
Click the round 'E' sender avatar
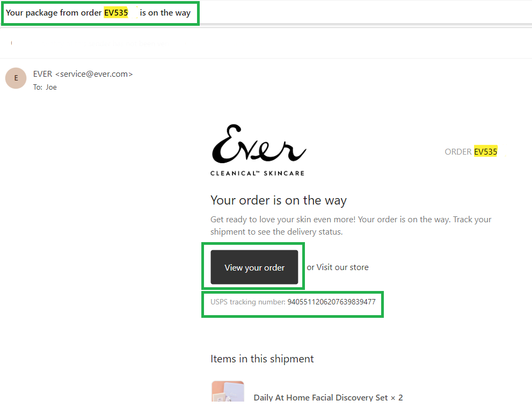16,78
